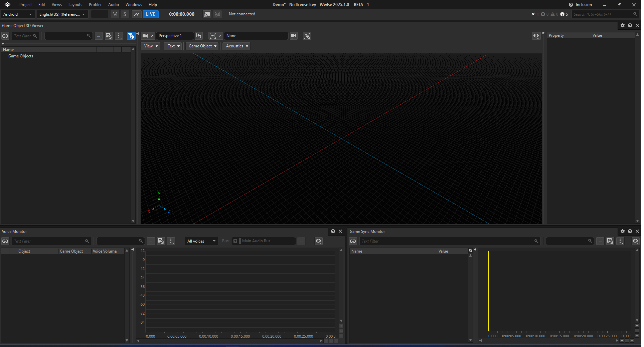Click the link icon in Voice Monitor

[x=5, y=241]
